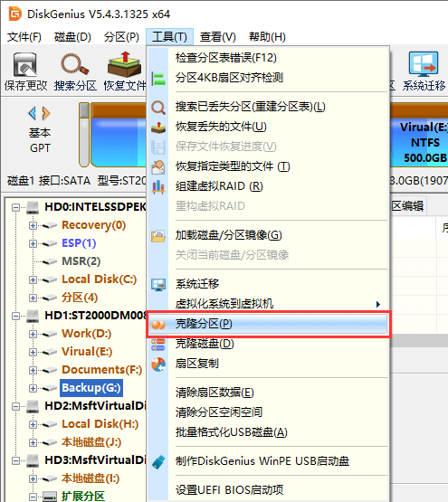Image resolution: width=448 pixels, height=502 pixels.
Task: Select Backup(G:) in the disk tree
Action: point(91,388)
